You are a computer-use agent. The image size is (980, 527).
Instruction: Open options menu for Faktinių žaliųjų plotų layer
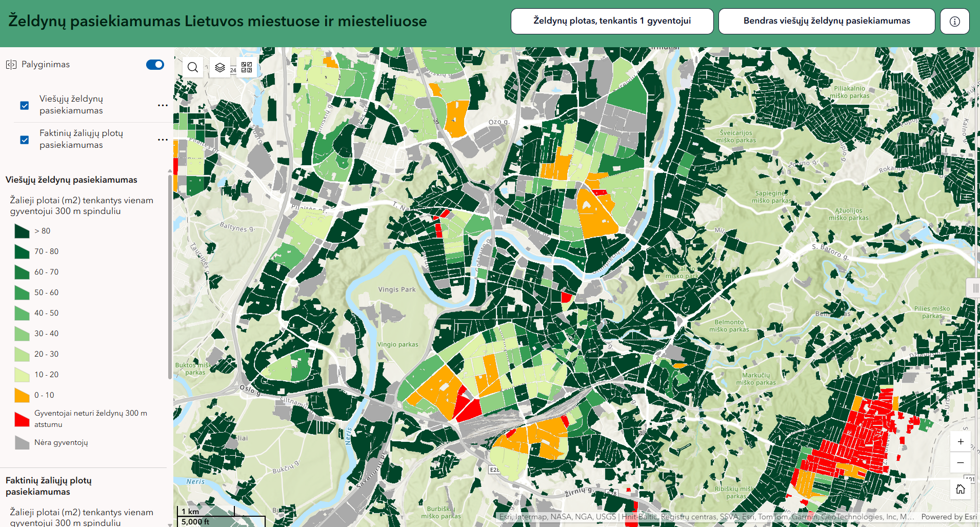tap(163, 140)
